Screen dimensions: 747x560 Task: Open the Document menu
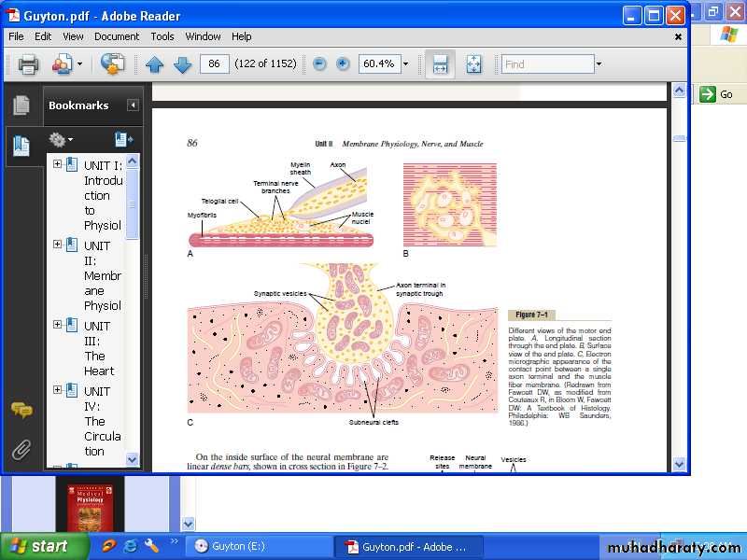117,36
